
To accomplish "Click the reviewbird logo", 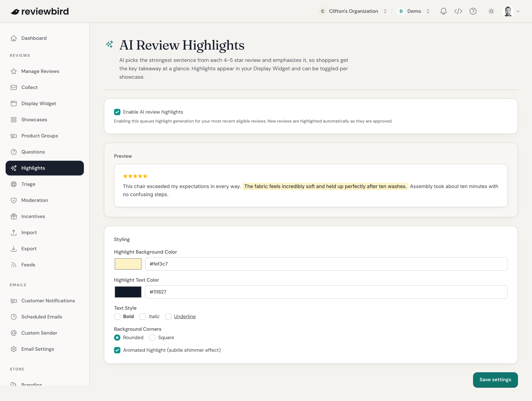I will pos(40,11).
